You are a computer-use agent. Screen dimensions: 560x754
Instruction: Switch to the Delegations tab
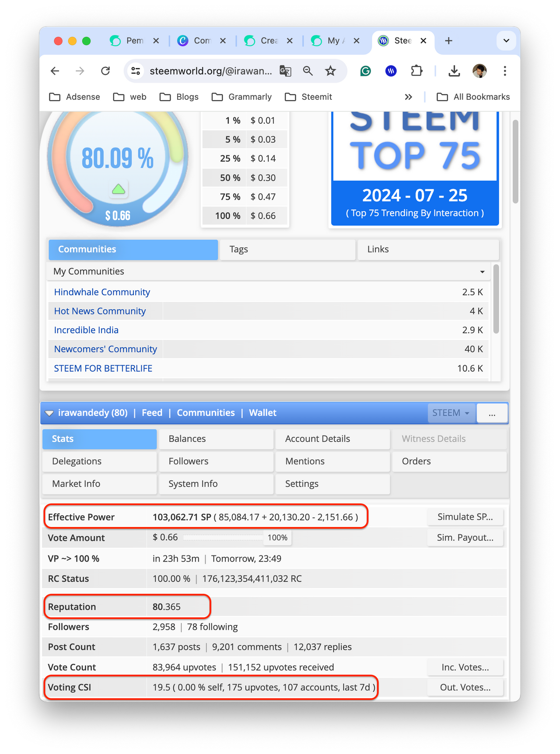[99, 461]
